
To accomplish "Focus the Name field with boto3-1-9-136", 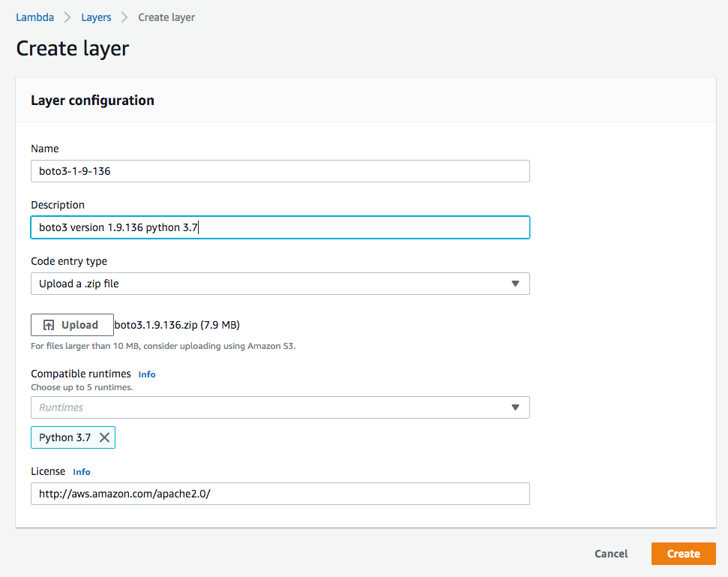I will click(x=280, y=171).
